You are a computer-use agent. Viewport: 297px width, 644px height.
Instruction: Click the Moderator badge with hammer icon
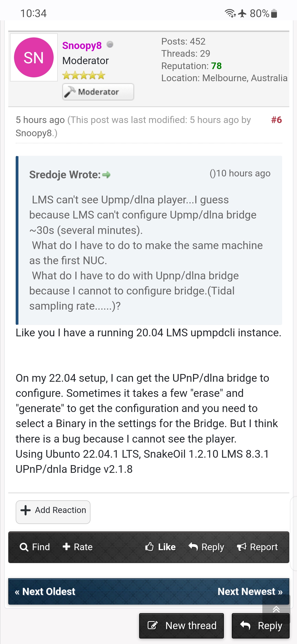[x=98, y=92]
